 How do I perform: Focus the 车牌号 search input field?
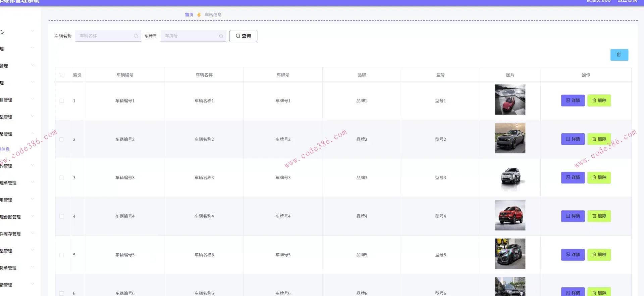point(193,36)
